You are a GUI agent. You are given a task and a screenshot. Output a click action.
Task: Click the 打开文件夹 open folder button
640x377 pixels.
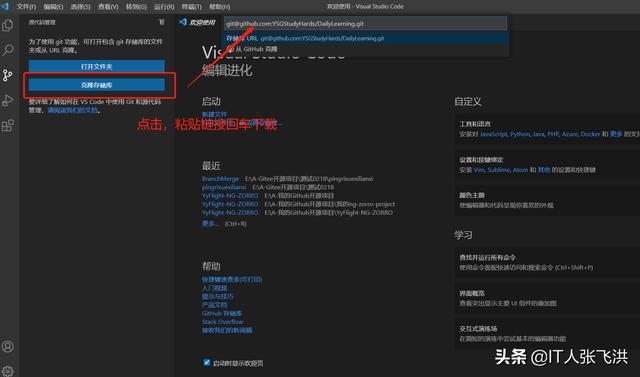[97, 67]
